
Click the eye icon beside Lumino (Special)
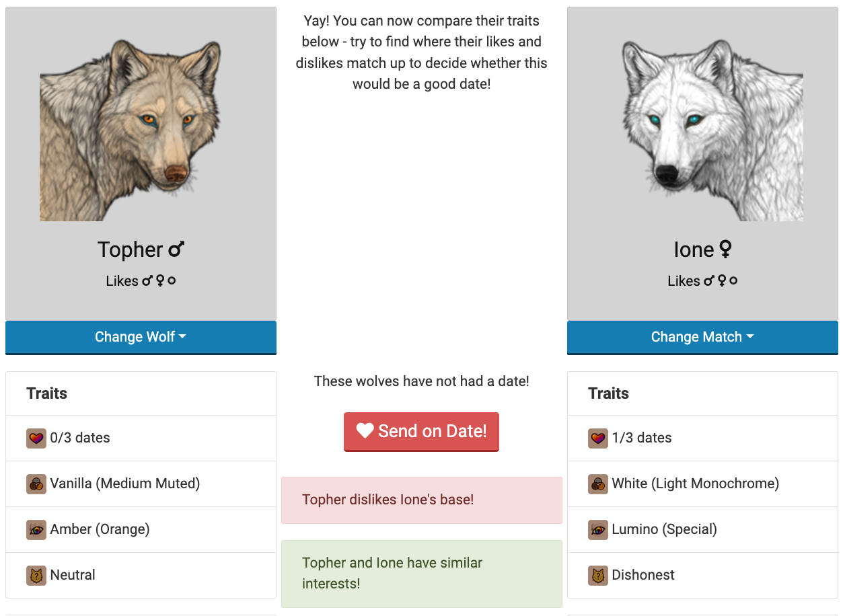(x=597, y=530)
